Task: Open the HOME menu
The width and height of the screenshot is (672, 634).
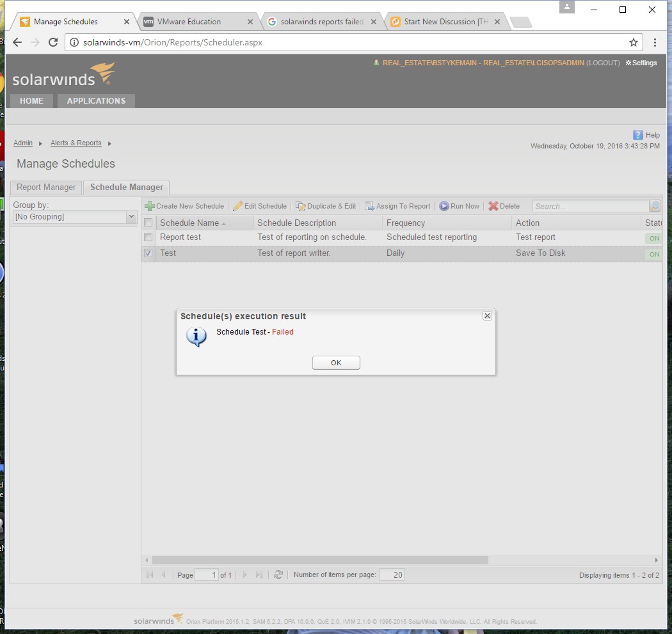Action: coord(31,101)
